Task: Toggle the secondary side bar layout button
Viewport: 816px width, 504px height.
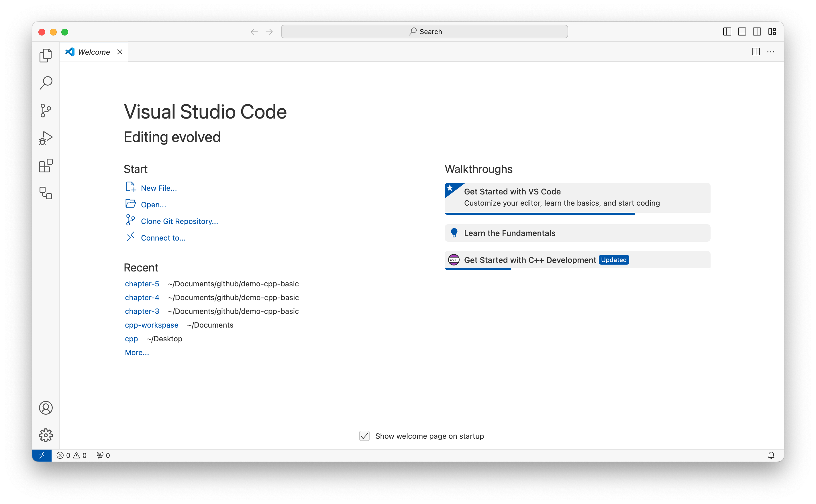Action: click(x=757, y=32)
